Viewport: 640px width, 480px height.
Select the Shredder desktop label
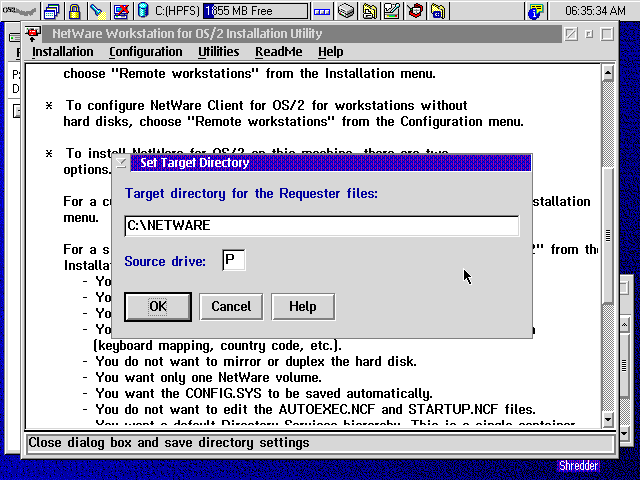coord(578,466)
